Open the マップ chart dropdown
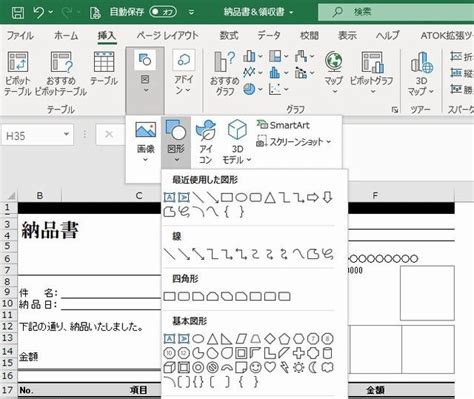The width and height of the screenshot is (474, 399). (334, 73)
